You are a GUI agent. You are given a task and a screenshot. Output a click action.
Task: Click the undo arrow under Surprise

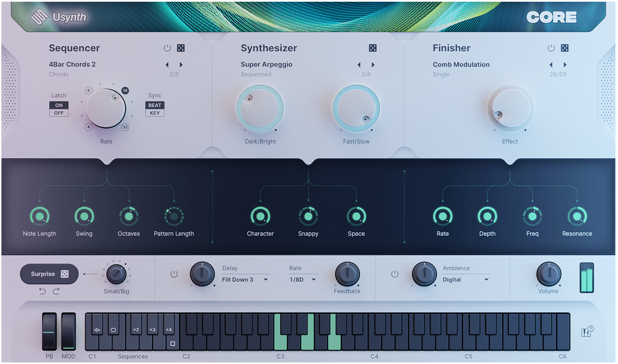pos(43,291)
